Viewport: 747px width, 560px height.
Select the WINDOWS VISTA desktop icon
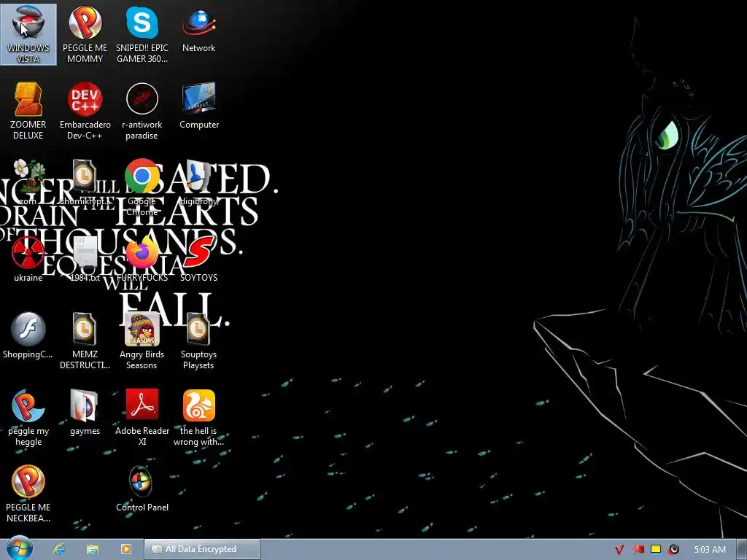tap(28, 34)
